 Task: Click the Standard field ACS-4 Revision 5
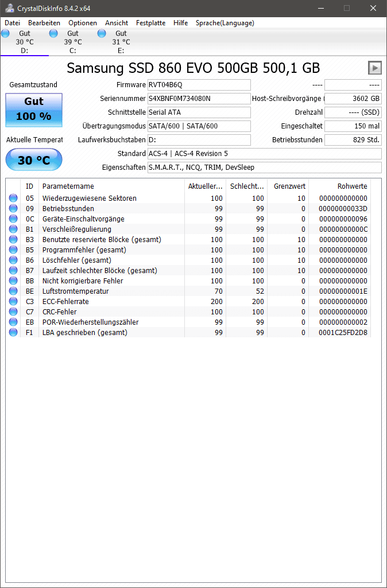(x=265, y=154)
